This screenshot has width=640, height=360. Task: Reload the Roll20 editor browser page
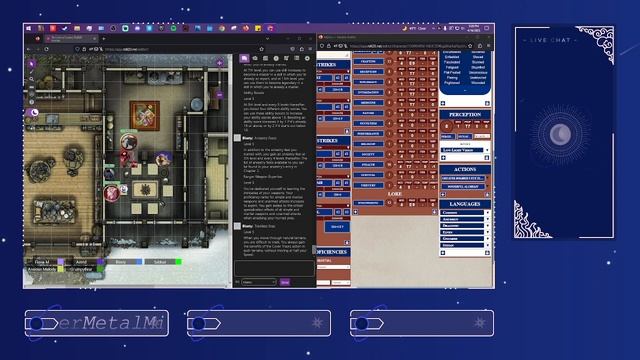(46, 49)
